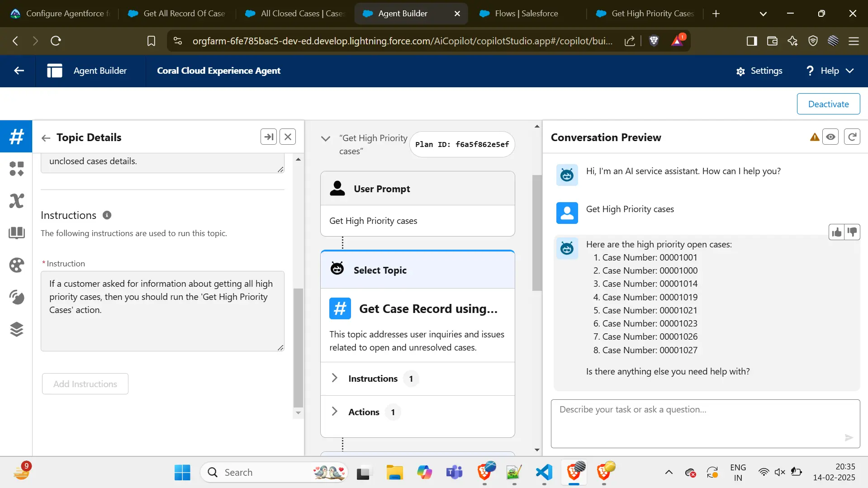This screenshot has width=868, height=488.
Task: Close the Agent Builder browser tab
Action: (x=457, y=14)
